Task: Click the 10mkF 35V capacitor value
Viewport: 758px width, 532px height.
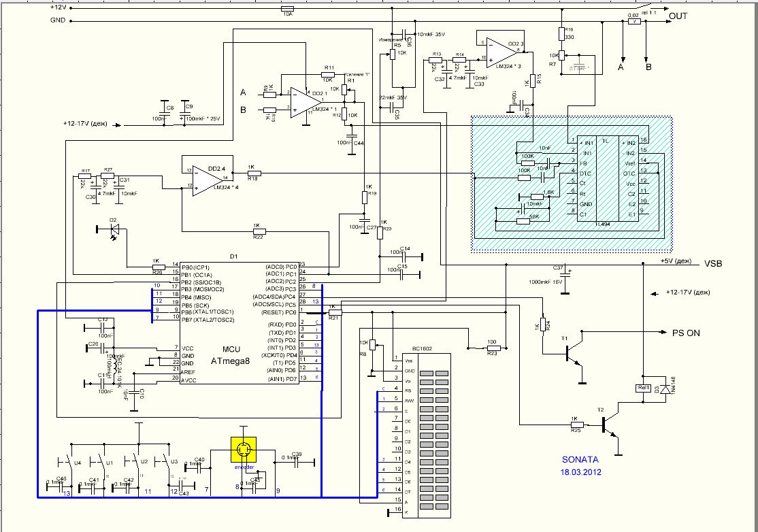Action: point(431,35)
